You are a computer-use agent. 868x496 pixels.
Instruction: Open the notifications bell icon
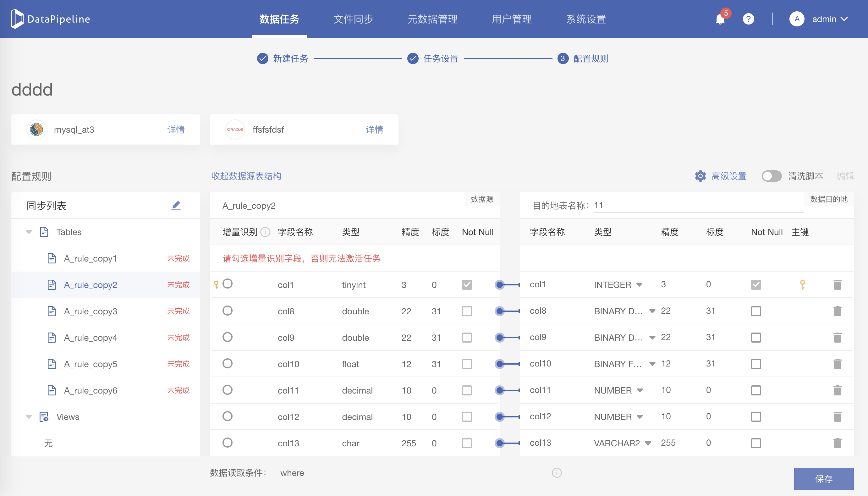click(x=720, y=19)
